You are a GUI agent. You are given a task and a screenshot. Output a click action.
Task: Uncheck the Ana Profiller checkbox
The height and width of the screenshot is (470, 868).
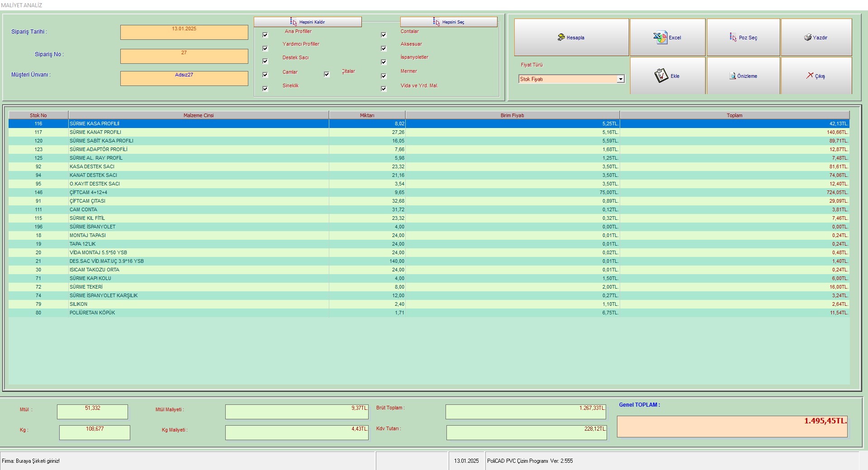(265, 35)
